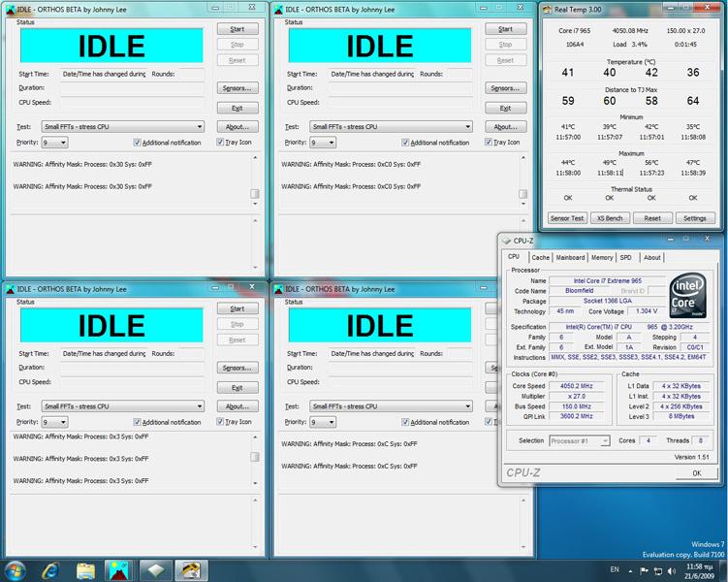Click Sensors in the 0xC0 ORTHOS window
Screen dimensions: 728x582
(x=506, y=88)
